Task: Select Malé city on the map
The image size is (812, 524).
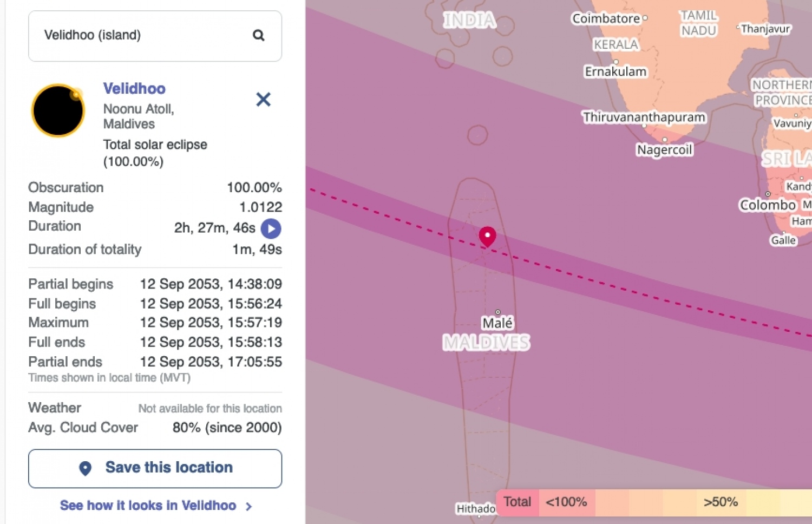Action: coord(497,323)
